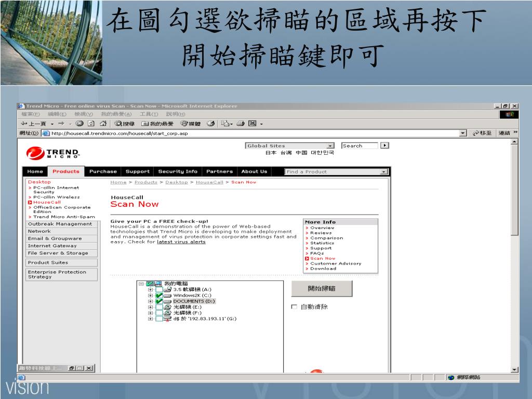The height and width of the screenshot is (399, 532).
Task: Click the Print toolbar icon
Action: [x=241, y=124]
